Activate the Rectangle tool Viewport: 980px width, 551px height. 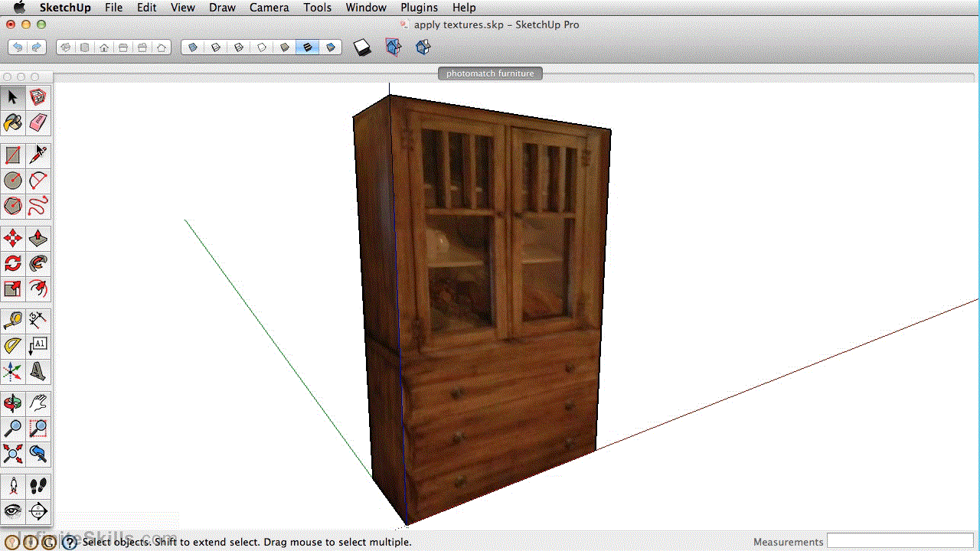(x=13, y=155)
